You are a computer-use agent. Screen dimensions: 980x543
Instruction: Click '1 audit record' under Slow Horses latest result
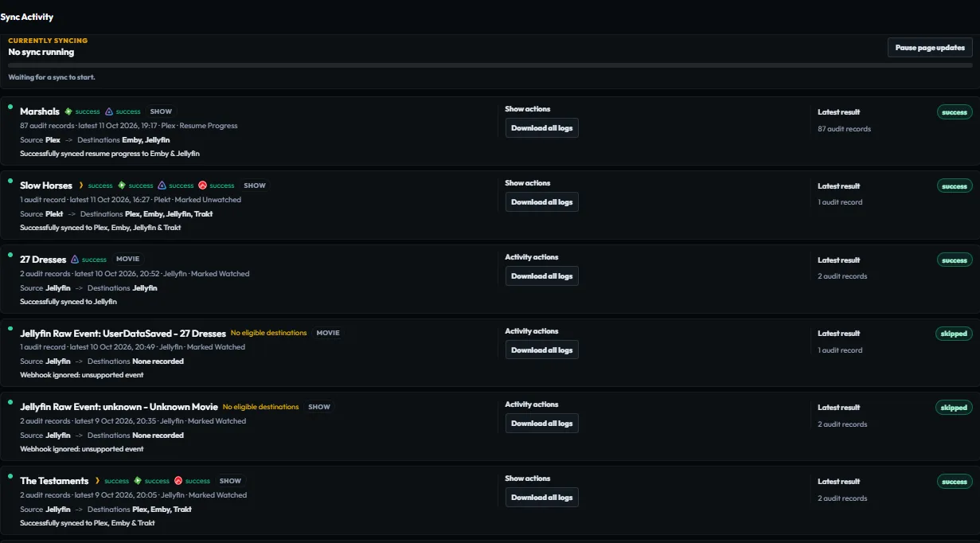tap(840, 202)
